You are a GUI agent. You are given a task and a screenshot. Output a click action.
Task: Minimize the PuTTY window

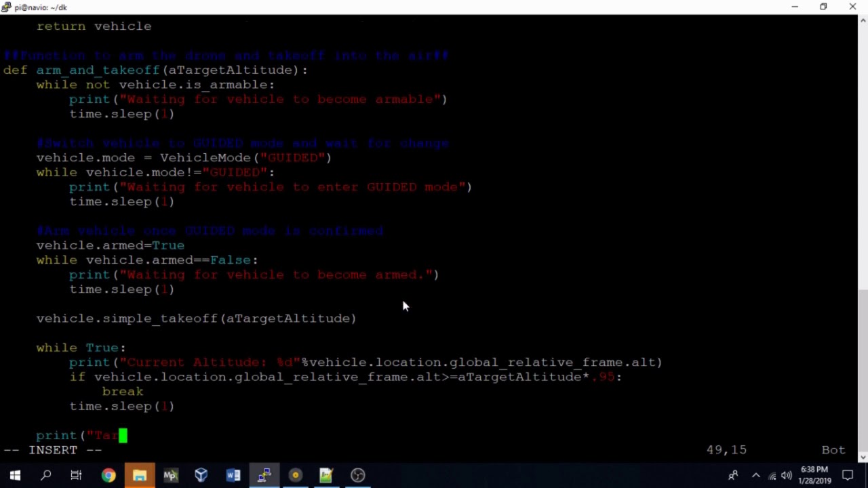794,7
